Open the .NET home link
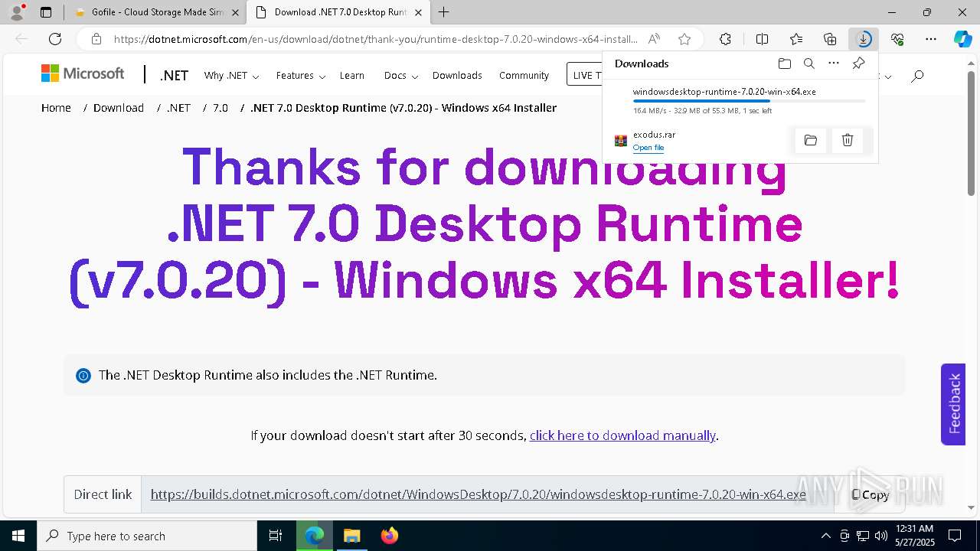Screen dimensions: 980x551 coord(174,75)
